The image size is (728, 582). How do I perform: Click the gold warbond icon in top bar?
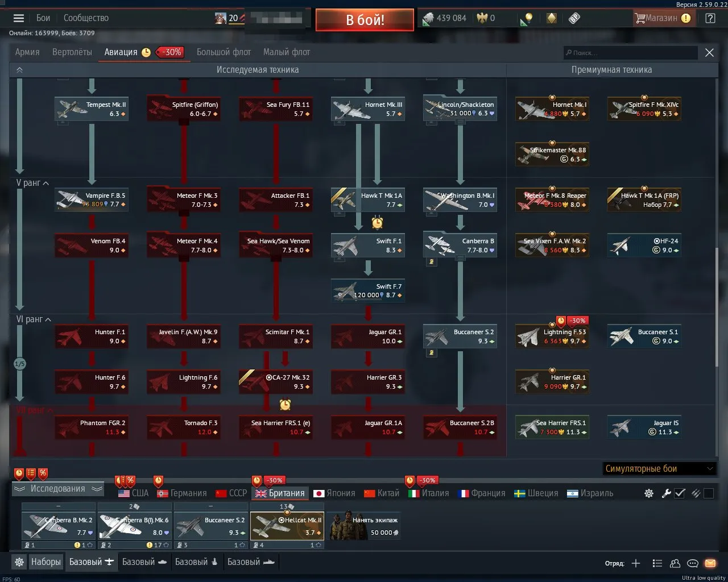point(551,18)
